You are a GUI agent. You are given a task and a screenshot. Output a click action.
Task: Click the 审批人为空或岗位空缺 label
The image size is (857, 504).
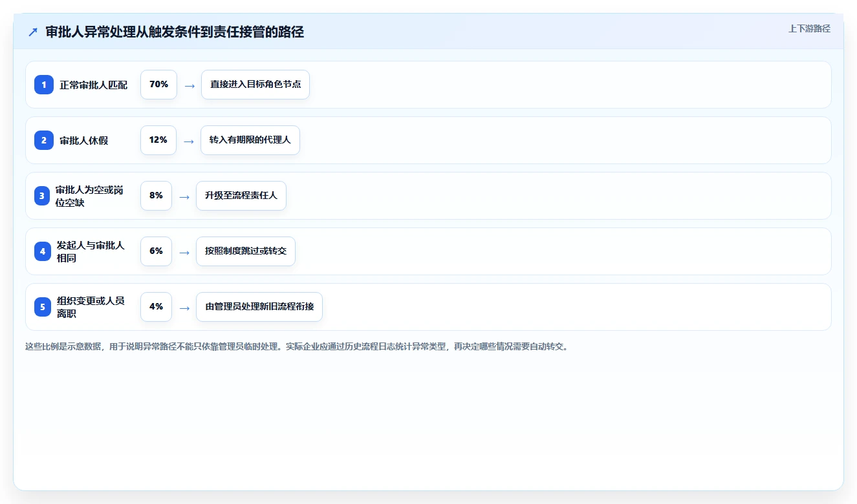point(89,196)
